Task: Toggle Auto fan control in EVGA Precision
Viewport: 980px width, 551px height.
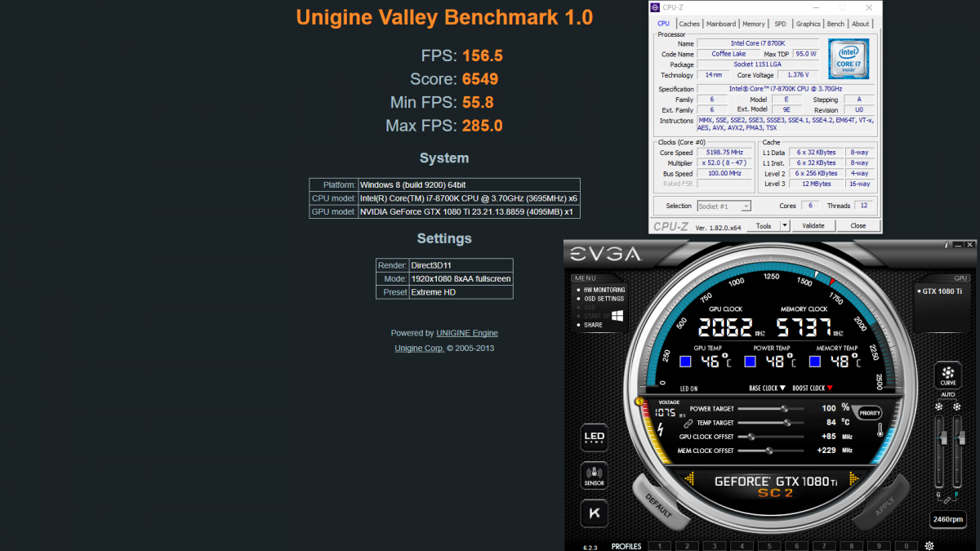Action: coord(947,394)
